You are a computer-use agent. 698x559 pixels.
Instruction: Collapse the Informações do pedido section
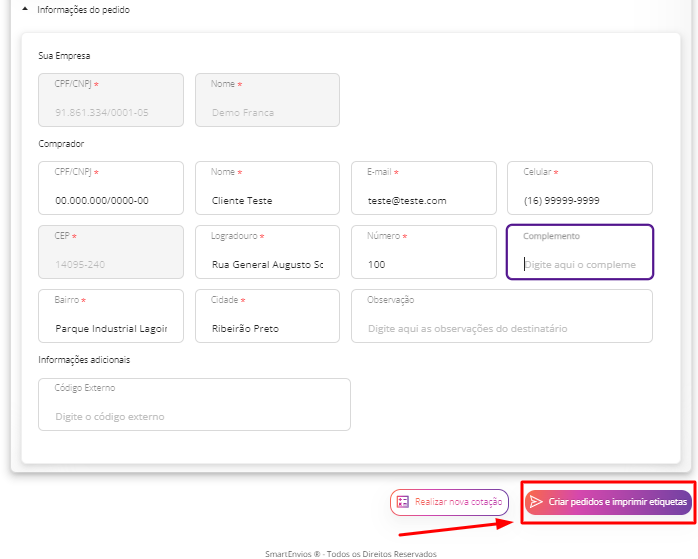(25, 9)
